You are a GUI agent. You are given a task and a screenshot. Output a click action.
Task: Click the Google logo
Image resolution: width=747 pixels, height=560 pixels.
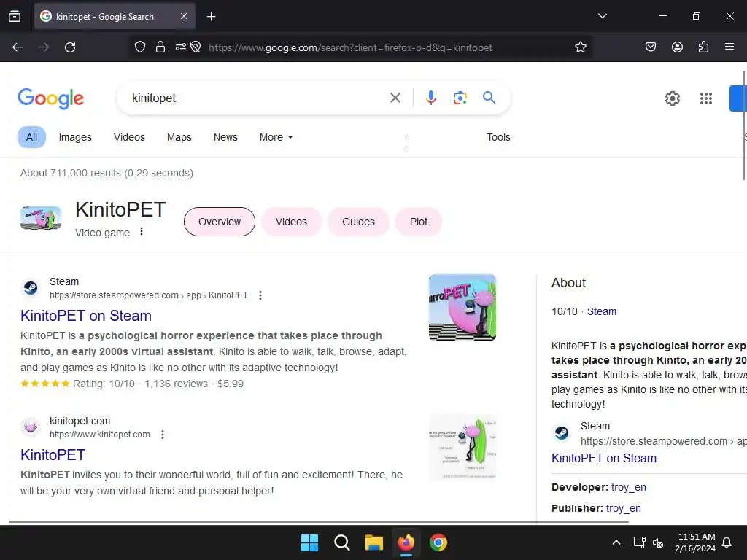coord(51,98)
